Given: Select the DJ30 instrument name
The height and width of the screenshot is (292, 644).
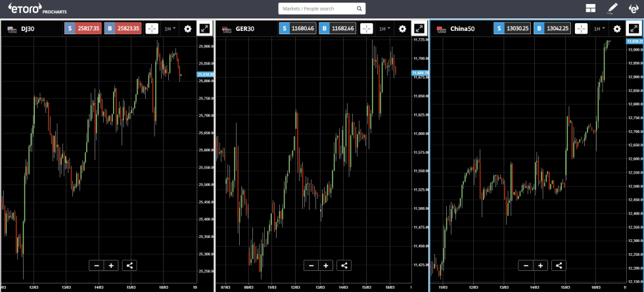Looking at the screenshot, I should click(x=28, y=29).
